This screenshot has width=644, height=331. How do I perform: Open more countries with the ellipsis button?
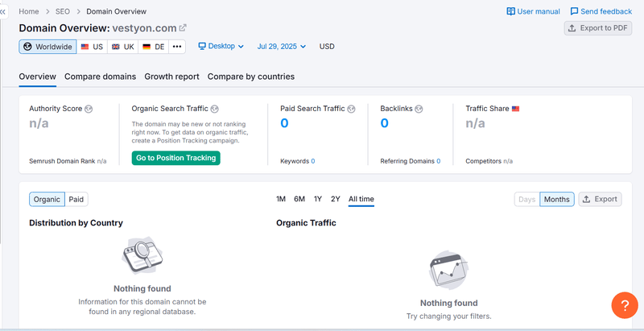click(177, 47)
